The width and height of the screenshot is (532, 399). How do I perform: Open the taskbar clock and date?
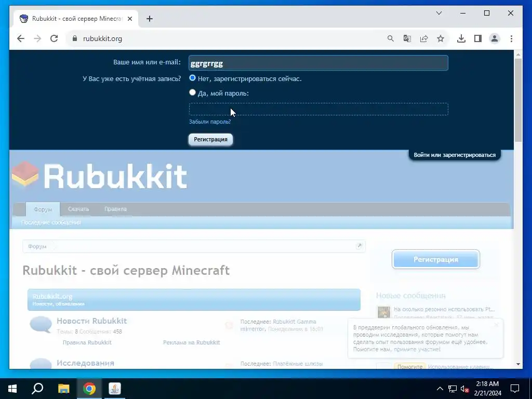pyautogui.click(x=487, y=389)
